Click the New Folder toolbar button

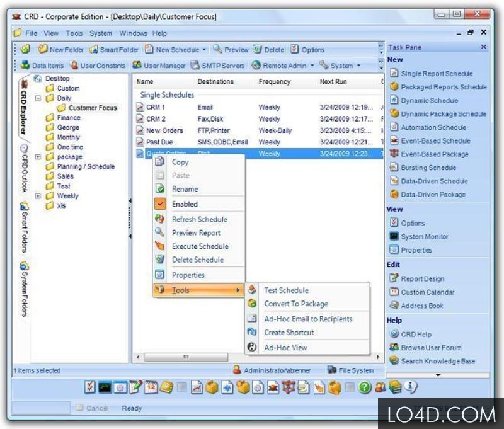pyautogui.click(x=60, y=50)
